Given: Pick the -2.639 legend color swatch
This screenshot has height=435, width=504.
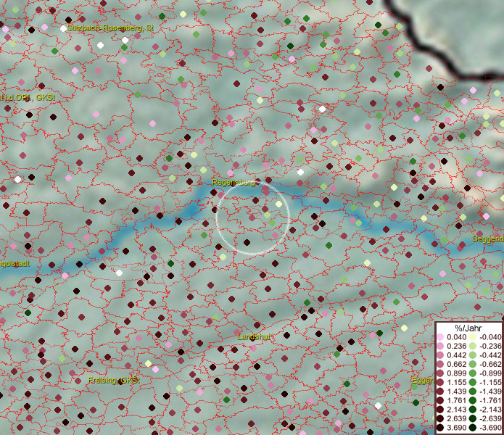Looking at the screenshot, I should (473, 418).
